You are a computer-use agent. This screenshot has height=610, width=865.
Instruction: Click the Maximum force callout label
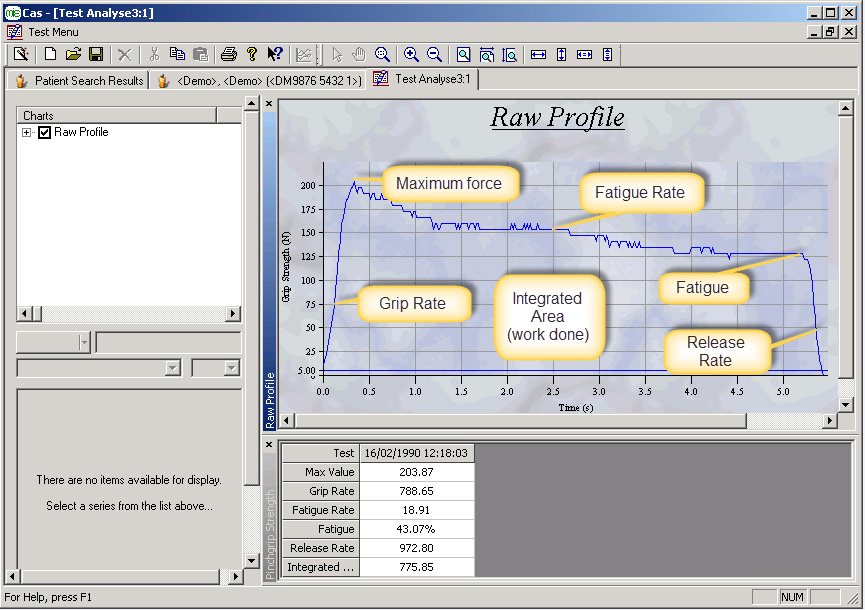(449, 183)
